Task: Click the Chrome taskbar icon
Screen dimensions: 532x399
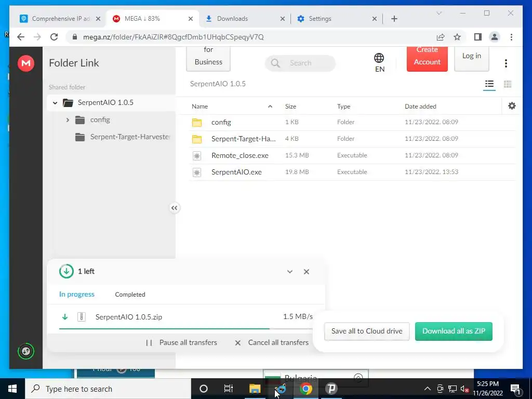Action: coord(305,389)
